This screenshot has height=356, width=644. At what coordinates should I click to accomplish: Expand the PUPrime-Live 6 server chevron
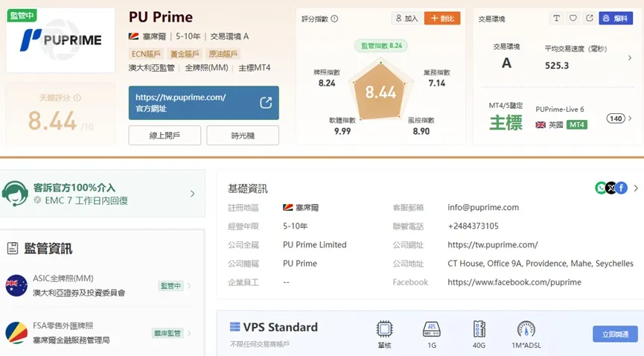[x=630, y=118]
